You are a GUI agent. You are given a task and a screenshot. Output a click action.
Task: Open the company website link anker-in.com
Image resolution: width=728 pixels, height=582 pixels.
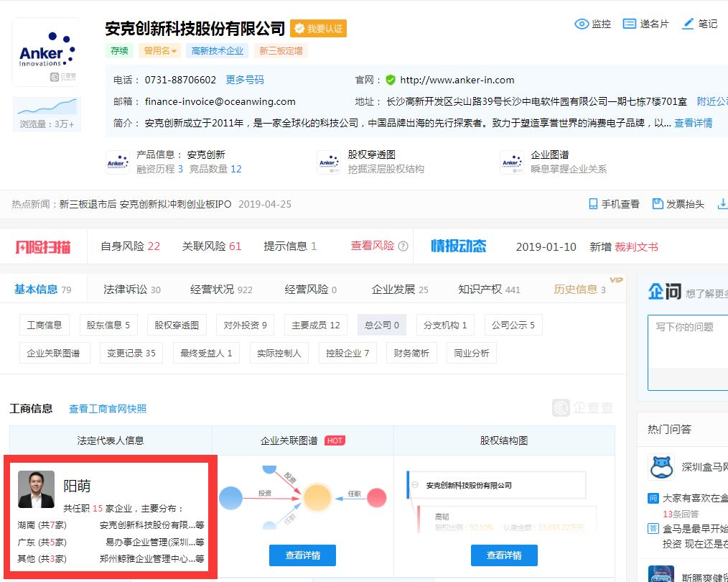click(457, 80)
